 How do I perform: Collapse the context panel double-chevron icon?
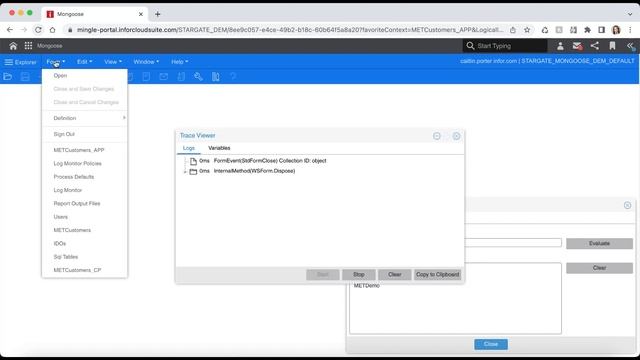(631, 46)
